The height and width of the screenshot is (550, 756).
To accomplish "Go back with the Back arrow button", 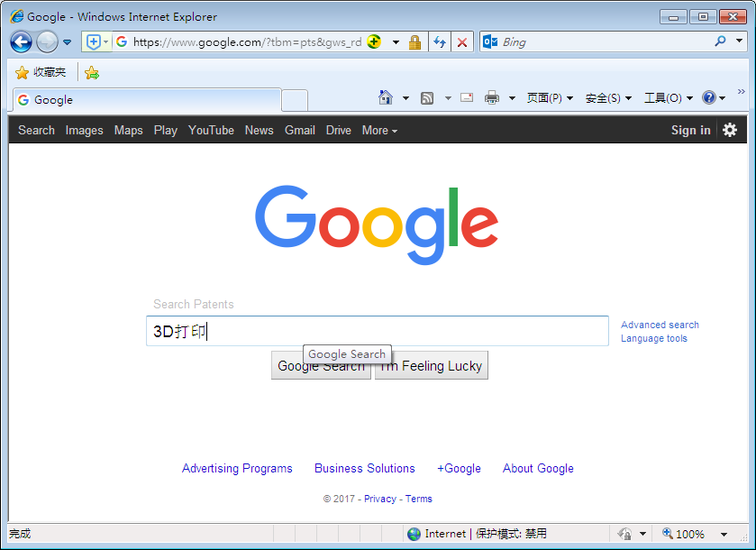I will pos(22,42).
